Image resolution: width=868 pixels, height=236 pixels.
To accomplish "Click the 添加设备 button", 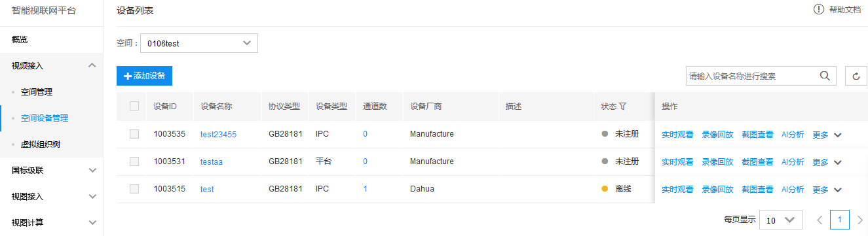I will (144, 76).
